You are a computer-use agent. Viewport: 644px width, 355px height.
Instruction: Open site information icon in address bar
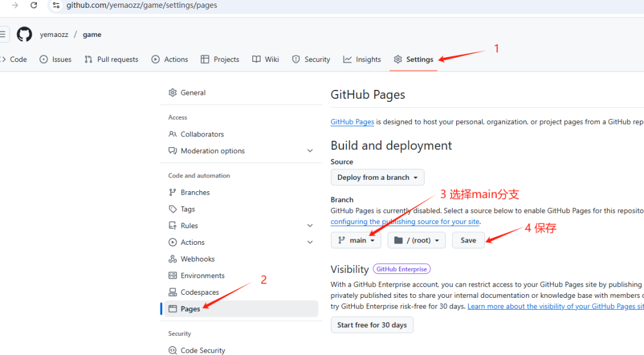pos(56,5)
